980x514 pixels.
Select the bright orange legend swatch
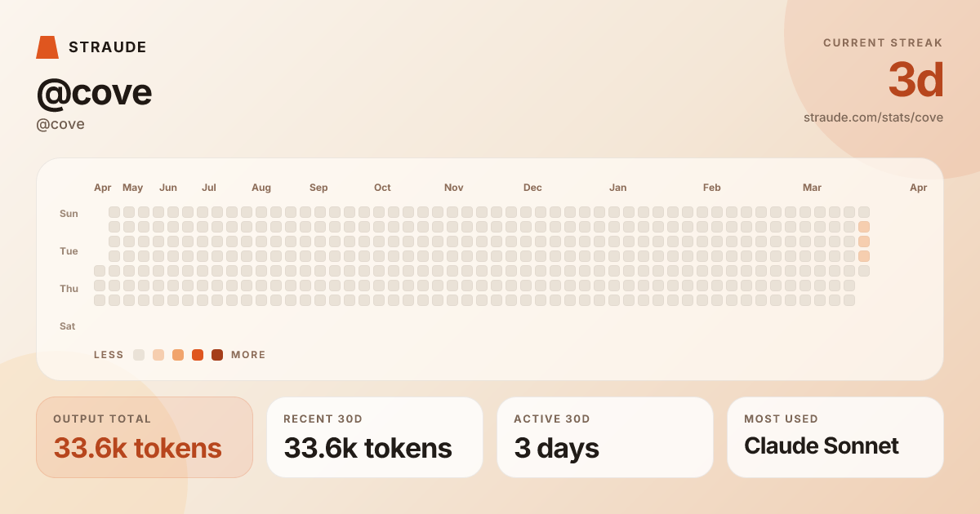coord(198,355)
